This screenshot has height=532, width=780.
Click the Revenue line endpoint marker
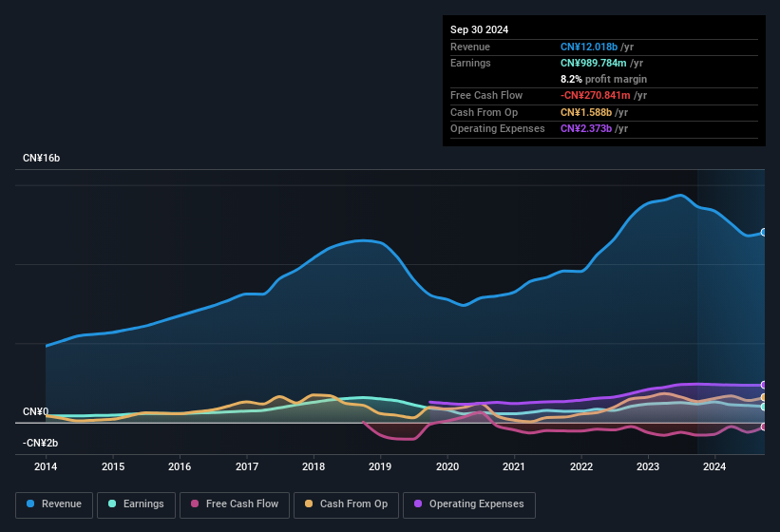tap(764, 232)
